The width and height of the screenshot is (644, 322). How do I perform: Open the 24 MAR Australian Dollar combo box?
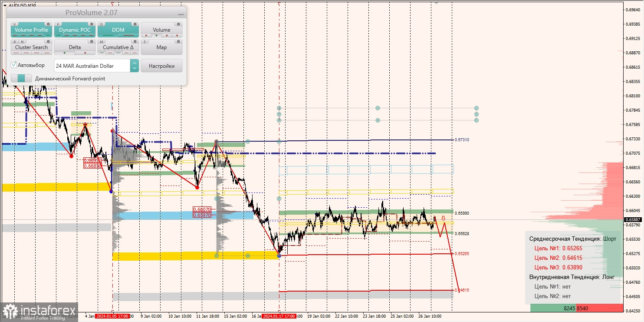96,66
